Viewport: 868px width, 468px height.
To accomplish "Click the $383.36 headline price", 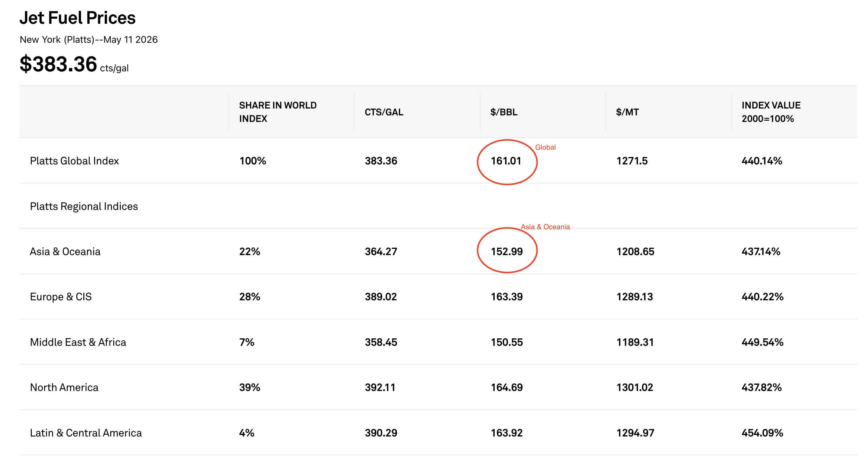I will (x=58, y=64).
